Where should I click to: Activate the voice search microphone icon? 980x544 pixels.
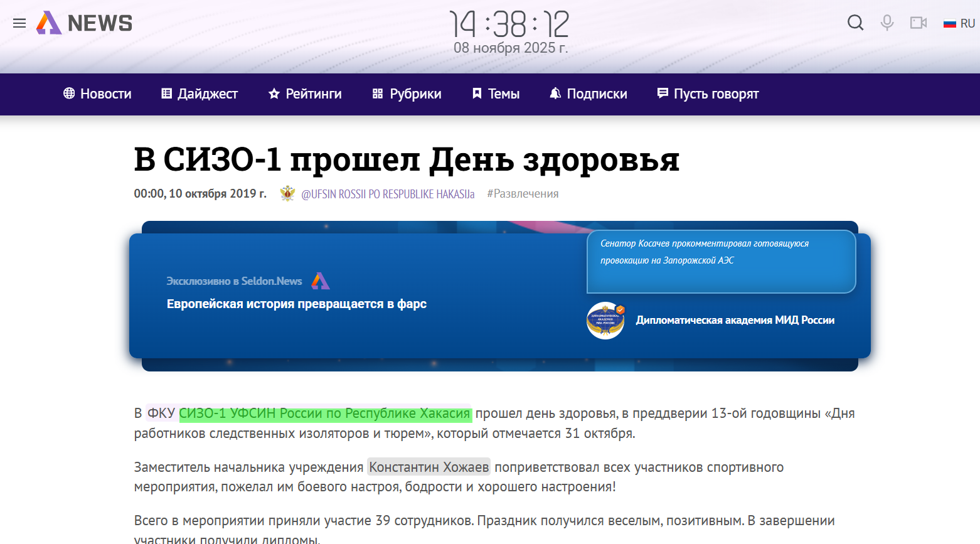click(x=887, y=23)
